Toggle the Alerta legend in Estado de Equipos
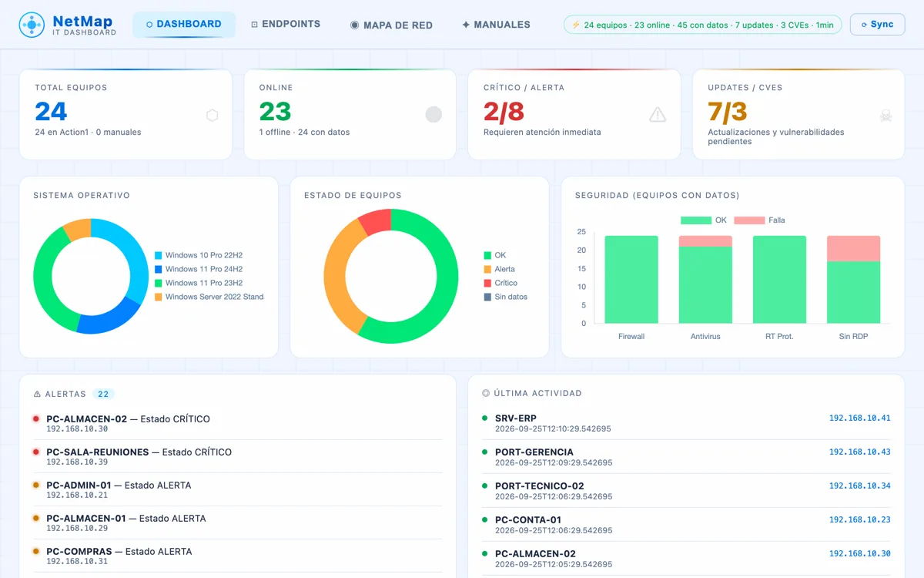 tap(499, 269)
